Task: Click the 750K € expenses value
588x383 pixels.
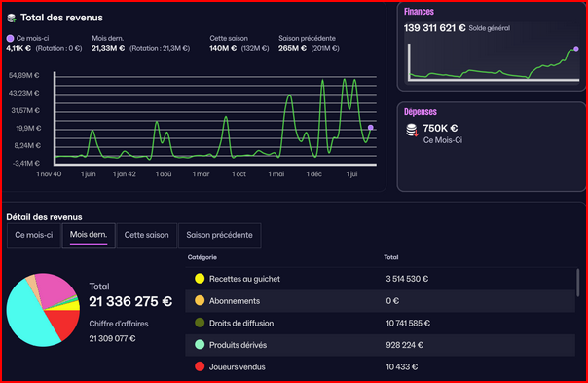Action: pyautogui.click(x=440, y=128)
